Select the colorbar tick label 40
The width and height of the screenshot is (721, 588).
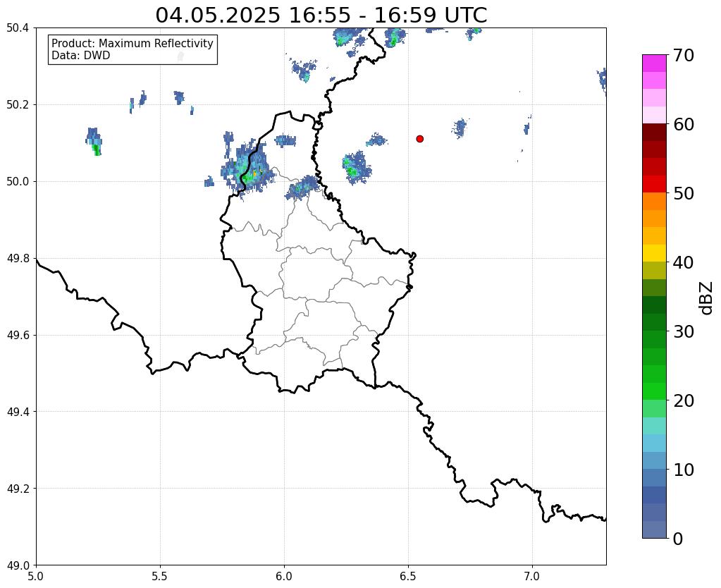[x=684, y=262]
